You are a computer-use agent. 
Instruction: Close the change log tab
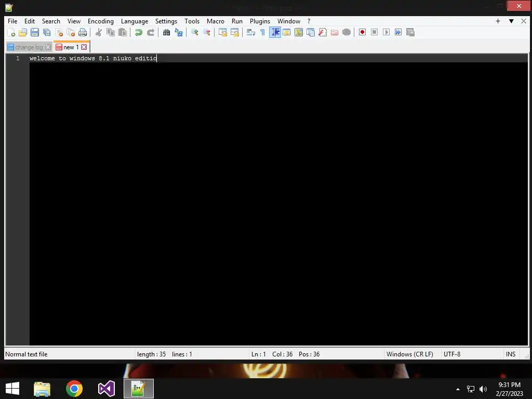pyautogui.click(x=48, y=47)
